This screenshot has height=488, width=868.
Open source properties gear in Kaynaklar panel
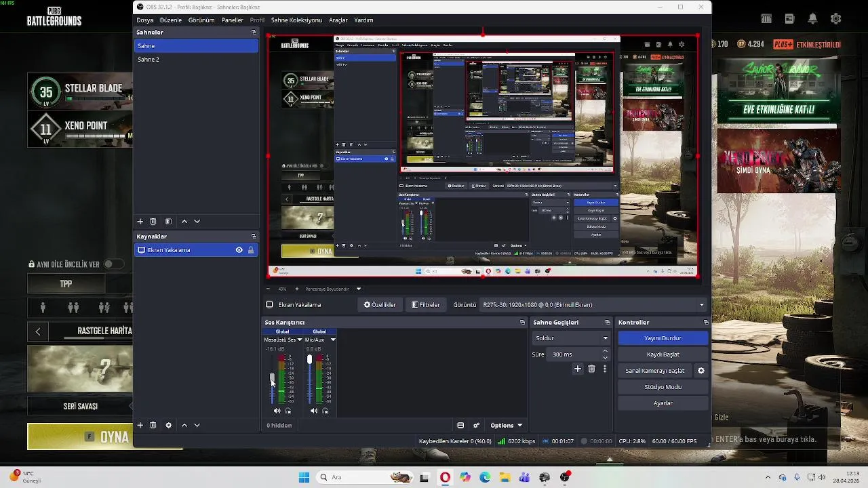(168, 425)
